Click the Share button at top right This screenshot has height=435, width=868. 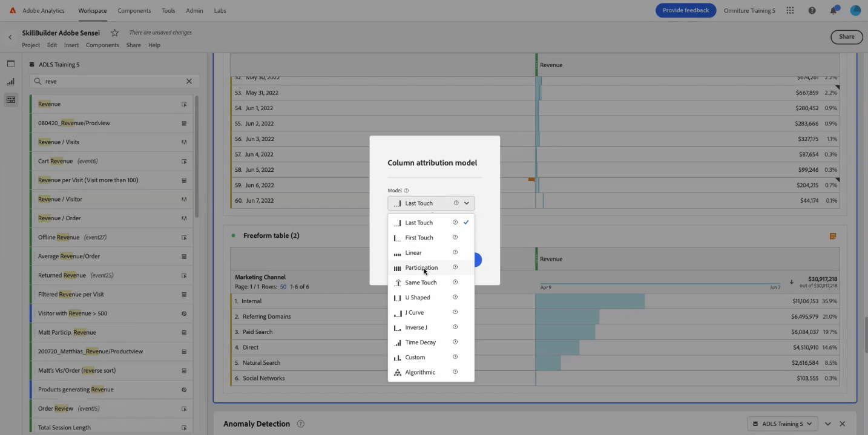pyautogui.click(x=846, y=36)
